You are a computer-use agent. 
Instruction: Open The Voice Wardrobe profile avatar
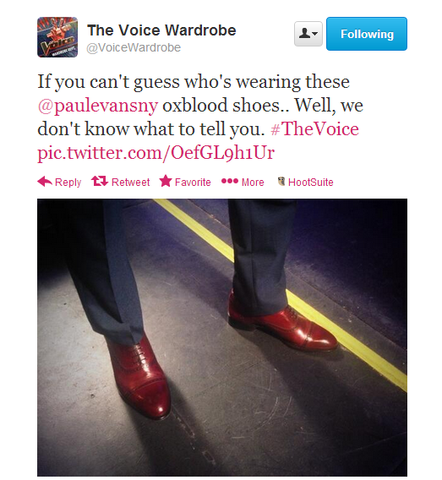pyautogui.click(x=57, y=37)
